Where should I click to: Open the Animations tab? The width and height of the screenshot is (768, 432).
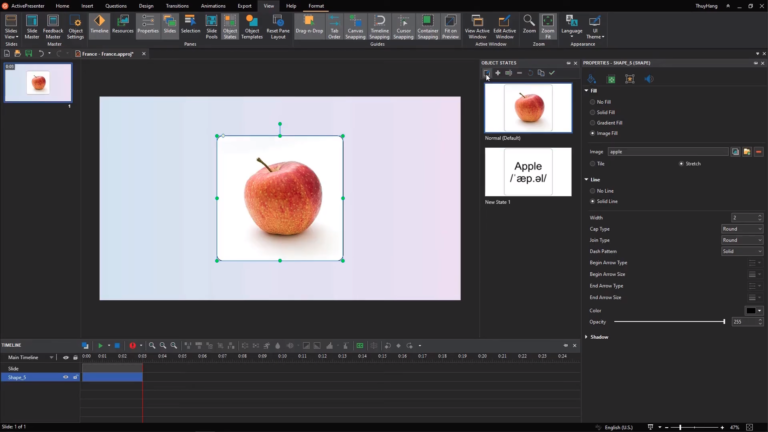213,6
